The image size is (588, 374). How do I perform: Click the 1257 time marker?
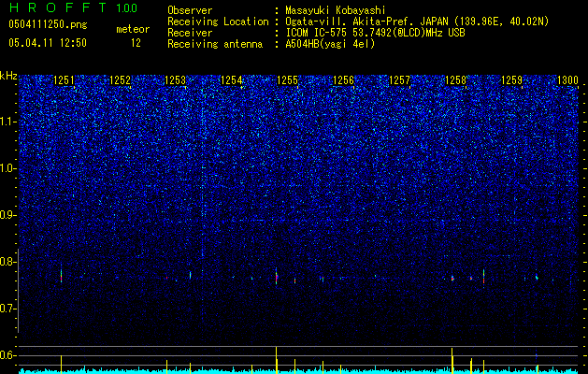pos(400,79)
